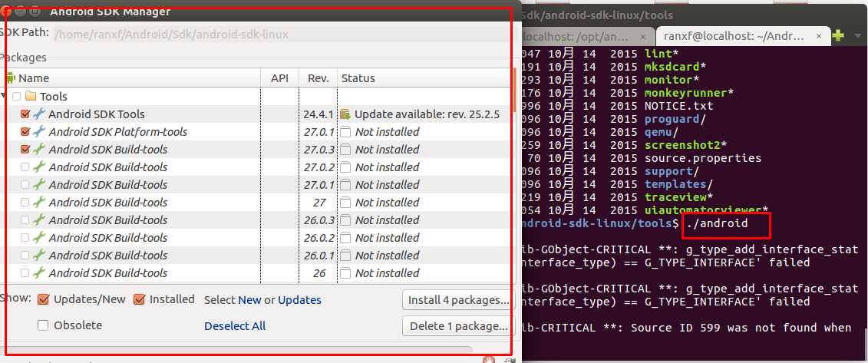Toggle the Updates/New filter checkbox

(x=43, y=299)
